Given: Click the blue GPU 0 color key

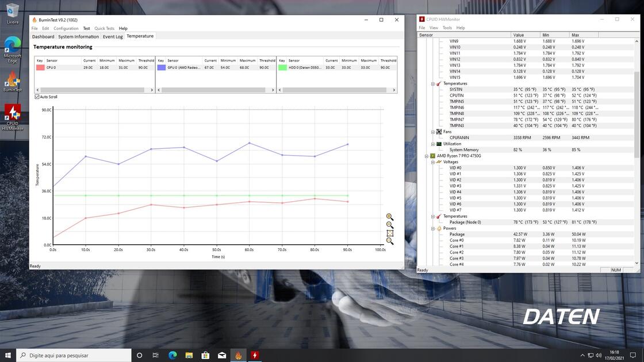Looking at the screenshot, I should 162,67.
